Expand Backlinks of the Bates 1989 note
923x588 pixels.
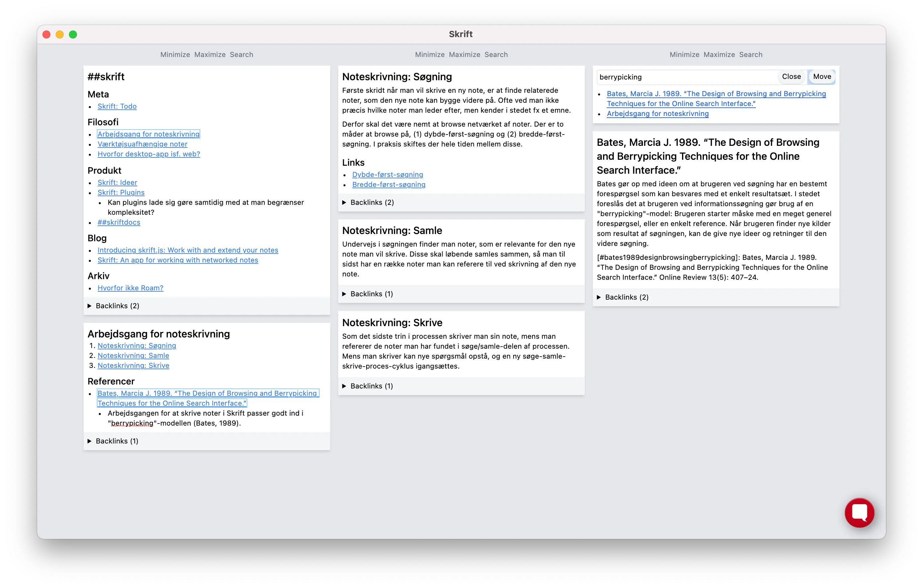pyautogui.click(x=626, y=297)
